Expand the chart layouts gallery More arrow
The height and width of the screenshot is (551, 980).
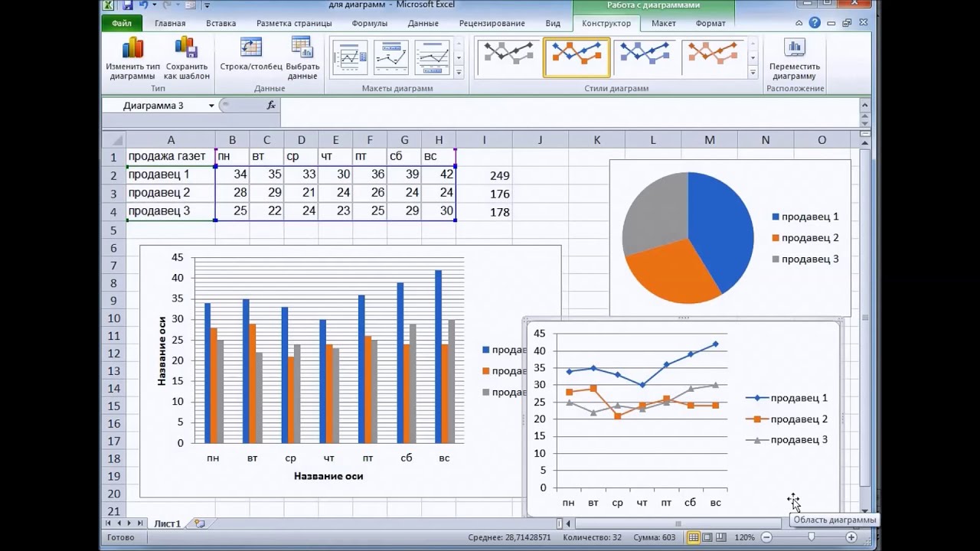point(459,72)
